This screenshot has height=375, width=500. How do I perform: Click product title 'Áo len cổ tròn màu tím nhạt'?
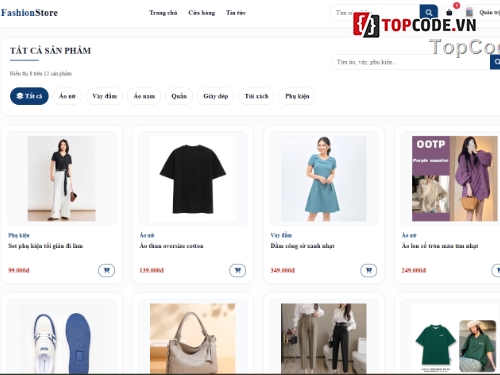tap(440, 246)
